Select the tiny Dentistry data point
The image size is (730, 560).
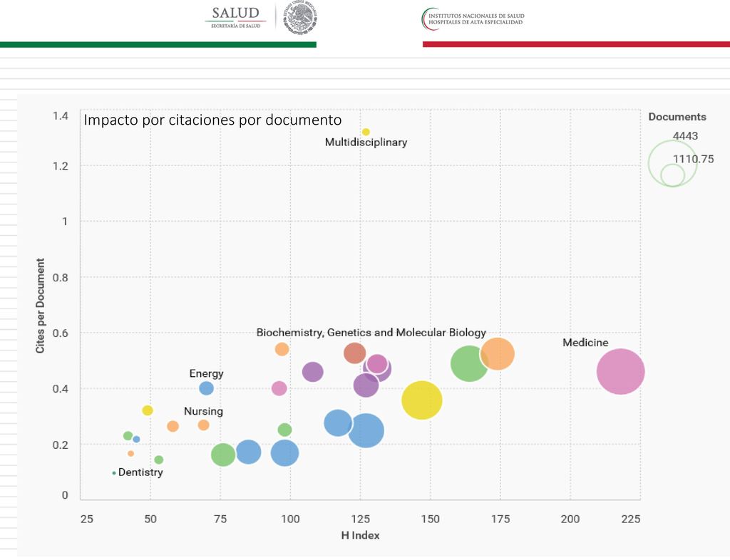point(114,473)
